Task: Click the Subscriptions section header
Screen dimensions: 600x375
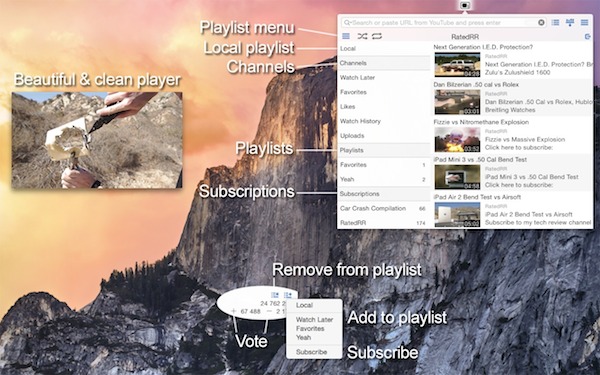Action: click(x=384, y=194)
